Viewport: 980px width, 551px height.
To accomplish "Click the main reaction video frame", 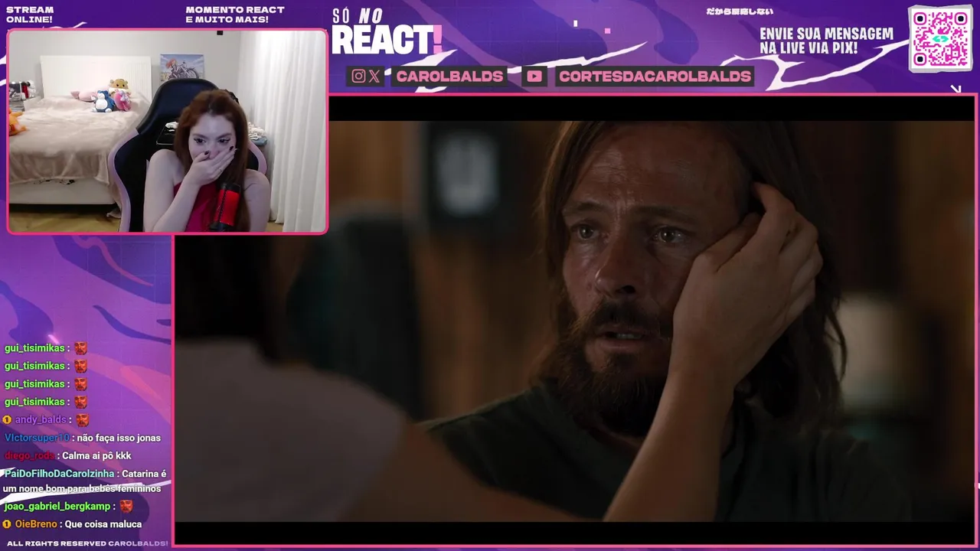I will [x=575, y=320].
